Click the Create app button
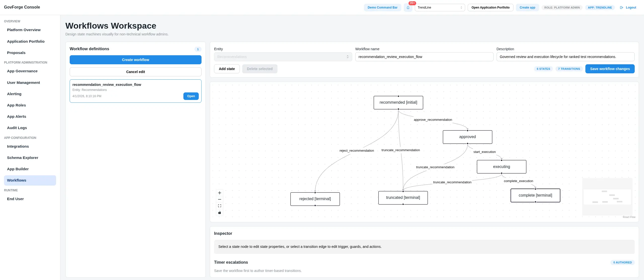This screenshot has width=644, height=280. pyautogui.click(x=527, y=8)
